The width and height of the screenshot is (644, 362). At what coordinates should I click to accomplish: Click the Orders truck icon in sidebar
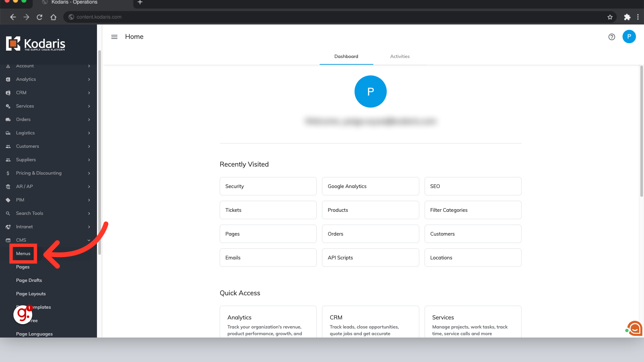(x=8, y=120)
